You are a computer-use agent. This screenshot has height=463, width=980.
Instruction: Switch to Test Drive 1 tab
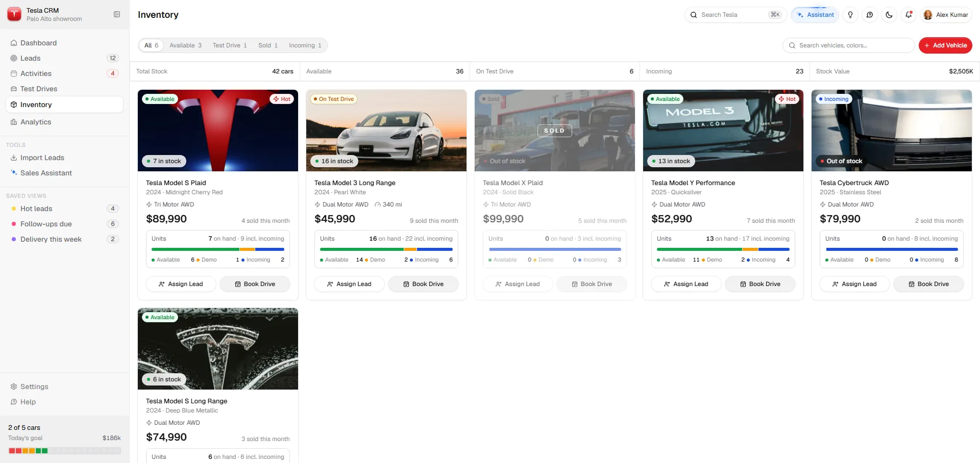[x=230, y=45]
